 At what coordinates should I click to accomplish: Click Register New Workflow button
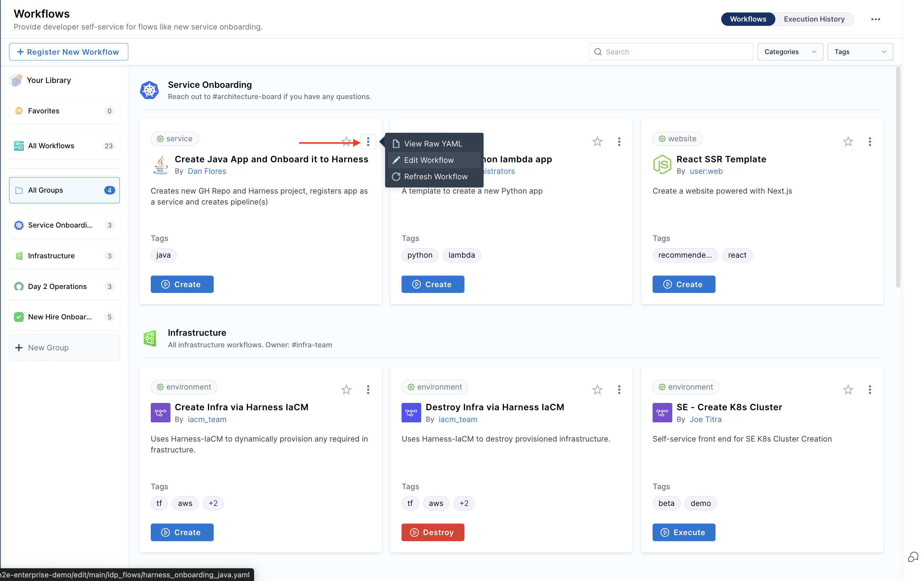click(69, 52)
